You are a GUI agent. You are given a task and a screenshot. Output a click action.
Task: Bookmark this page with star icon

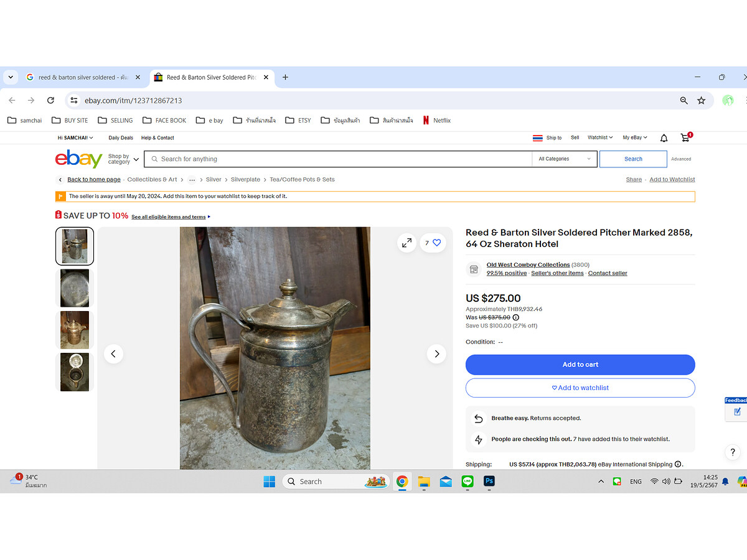(x=702, y=100)
